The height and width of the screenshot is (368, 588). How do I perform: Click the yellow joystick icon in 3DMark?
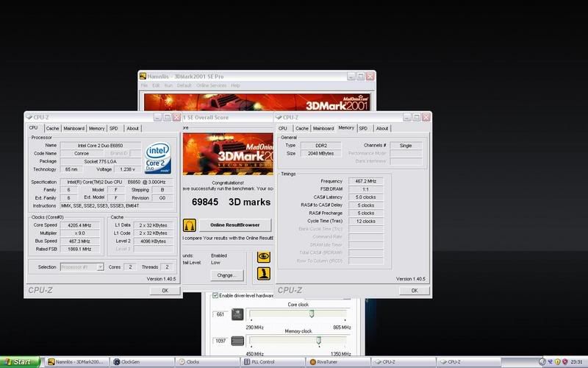coord(264,273)
